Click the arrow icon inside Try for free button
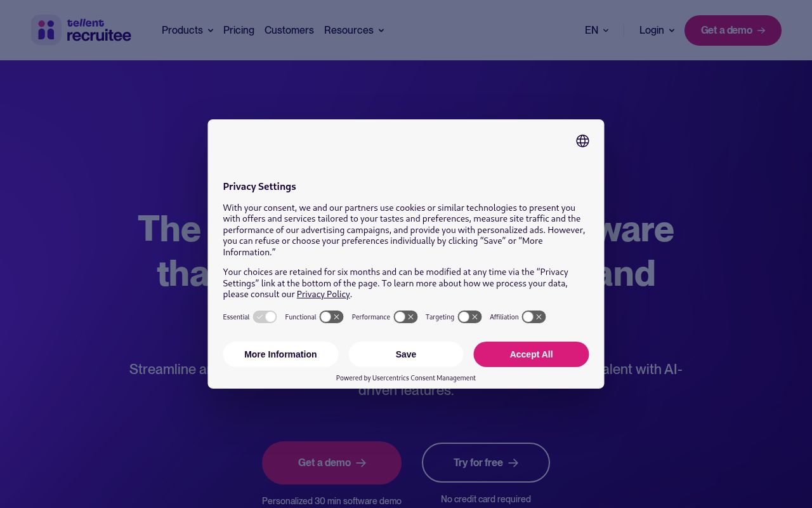Viewport: 812px width, 508px height. tap(513, 463)
